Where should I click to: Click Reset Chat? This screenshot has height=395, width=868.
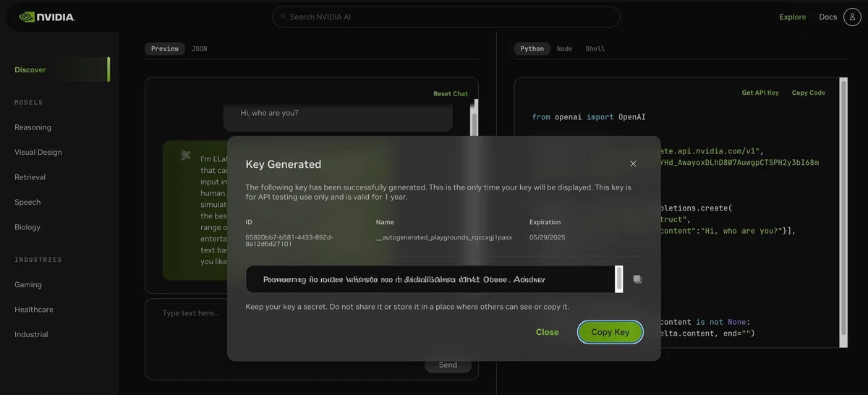click(451, 93)
